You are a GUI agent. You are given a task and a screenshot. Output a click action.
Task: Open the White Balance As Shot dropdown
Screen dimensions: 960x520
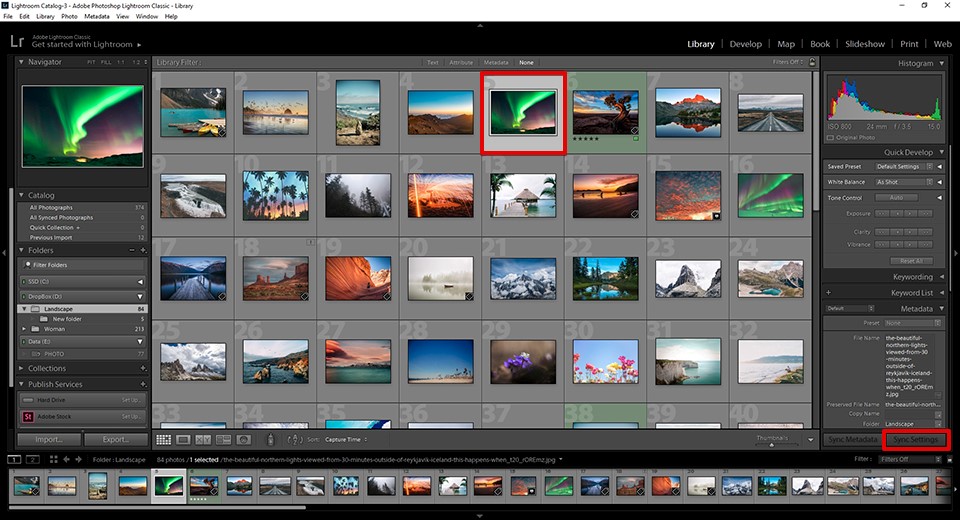pyautogui.click(x=904, y=182)
